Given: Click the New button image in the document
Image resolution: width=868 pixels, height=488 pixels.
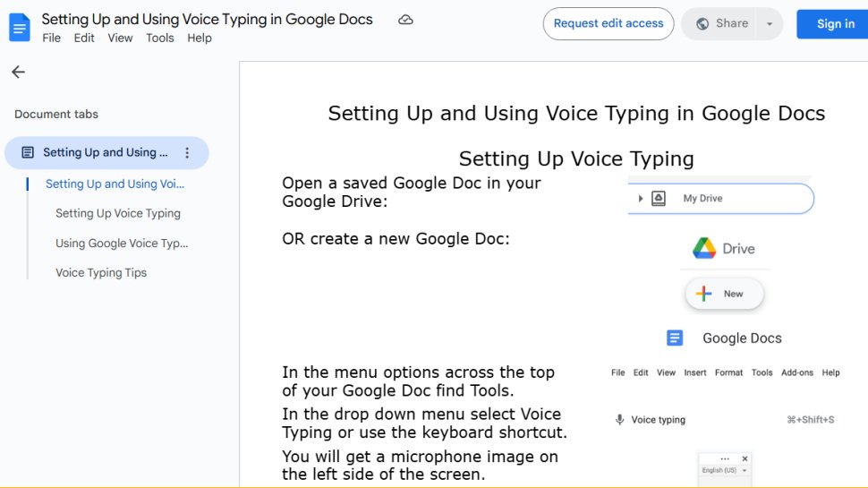Looking at the screenshot, I should 724,294.
